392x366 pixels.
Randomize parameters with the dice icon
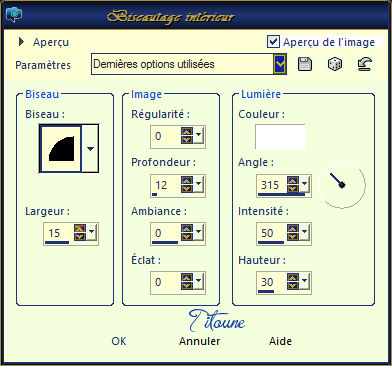[334, 64]
